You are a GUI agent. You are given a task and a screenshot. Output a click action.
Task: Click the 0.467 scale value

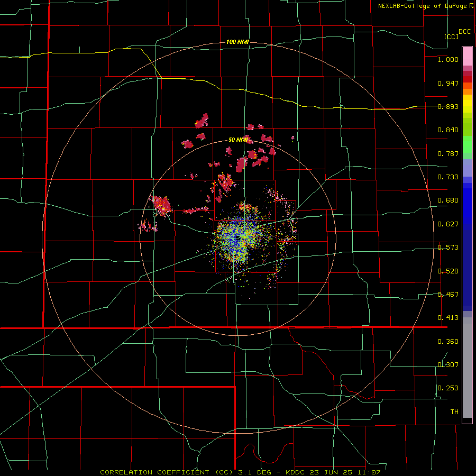448,295
